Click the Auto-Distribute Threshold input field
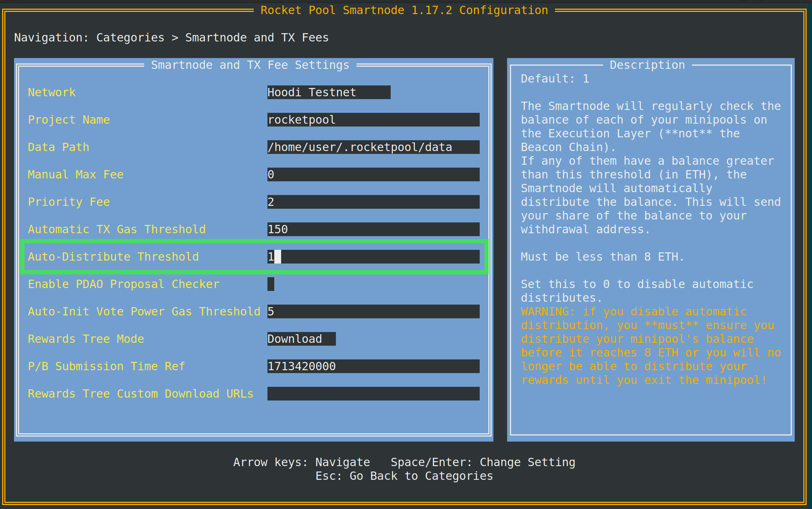812x509 pixels. (373, 257)
